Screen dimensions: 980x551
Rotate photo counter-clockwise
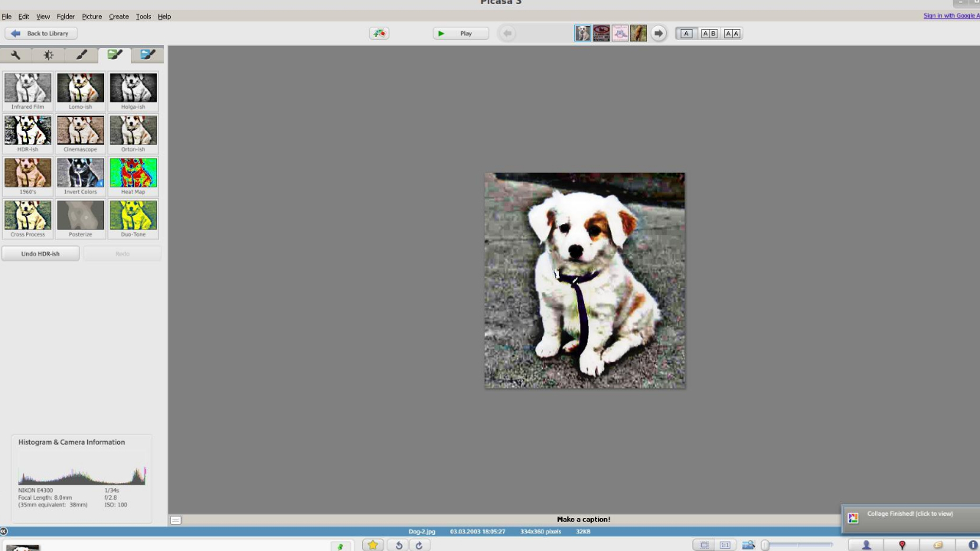click(398, 545)
